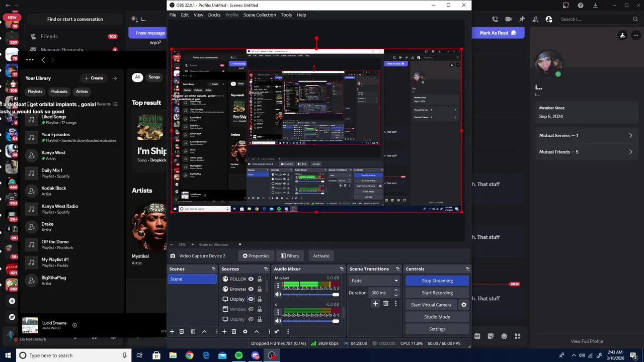
Task: Add Lucid Dreams to Liked Songs
Action: 74,325
